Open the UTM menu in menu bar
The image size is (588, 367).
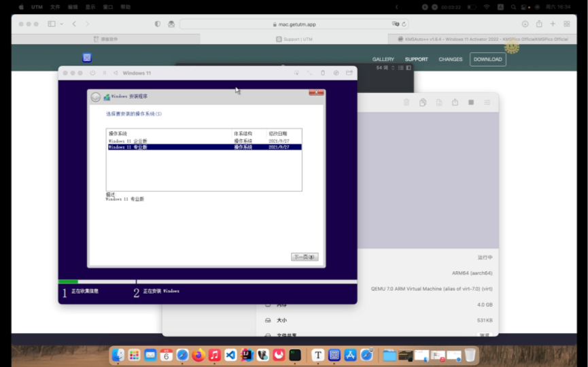pos(37,7)
